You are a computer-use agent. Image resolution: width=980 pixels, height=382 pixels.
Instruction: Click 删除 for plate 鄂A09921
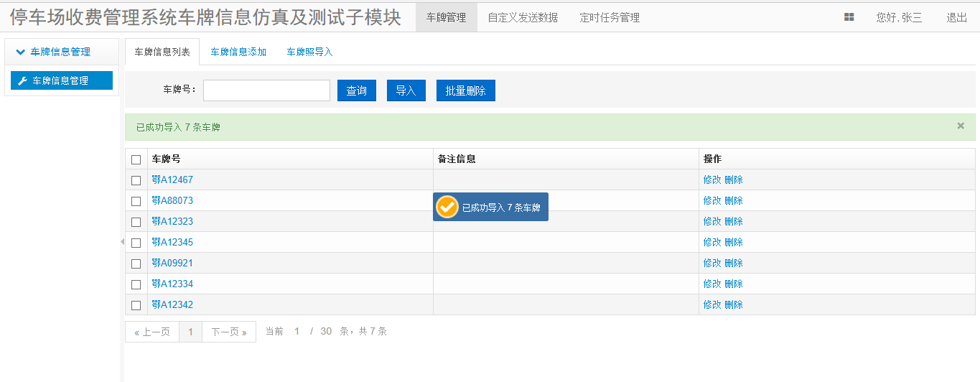point(734,263)
